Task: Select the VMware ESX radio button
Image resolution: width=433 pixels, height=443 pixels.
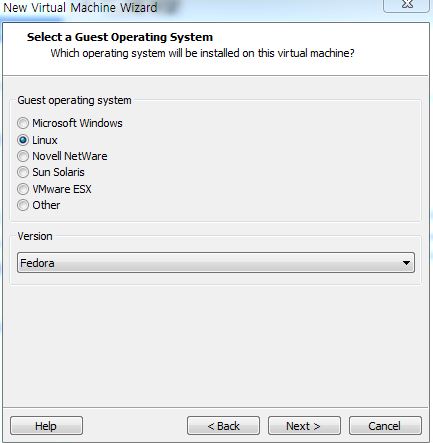Action: point(23,189)
